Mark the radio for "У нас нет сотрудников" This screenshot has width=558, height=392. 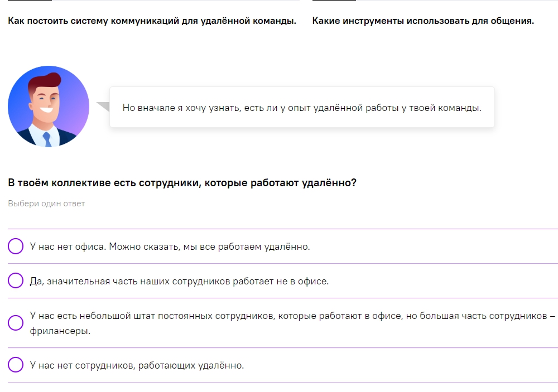tap(16, 365)
